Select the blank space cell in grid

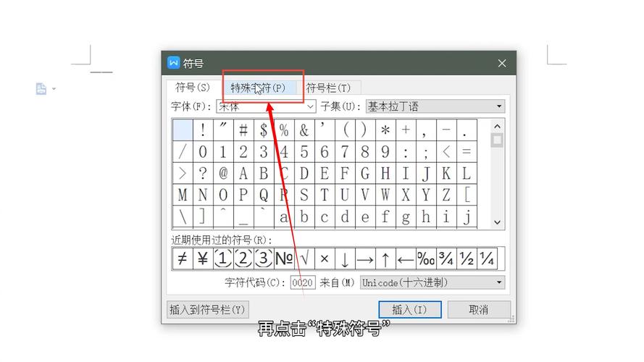click(183, 130)
